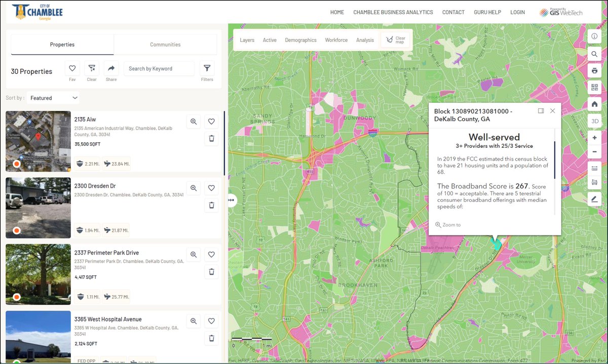
Task: Heart the 3365 West Hospital Avenue listing
Action: [211, 321]
